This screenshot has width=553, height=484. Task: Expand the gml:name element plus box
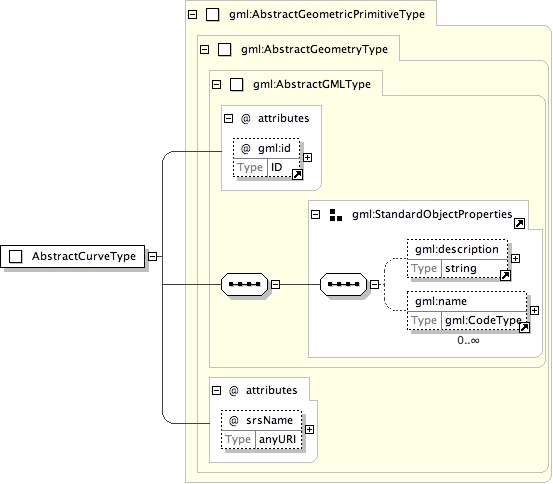tap(535, 310)
